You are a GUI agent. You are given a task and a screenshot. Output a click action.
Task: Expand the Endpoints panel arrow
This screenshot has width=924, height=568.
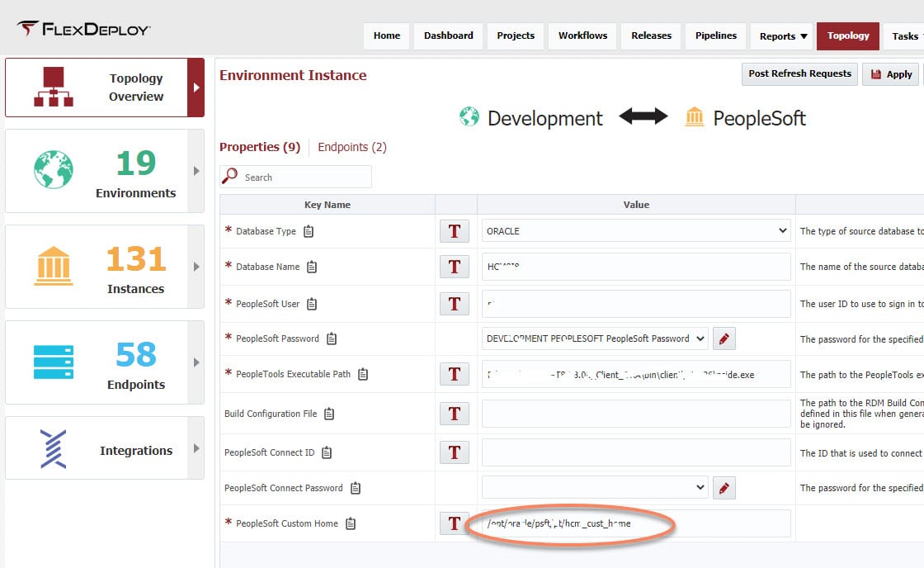[x=196, y=362]
